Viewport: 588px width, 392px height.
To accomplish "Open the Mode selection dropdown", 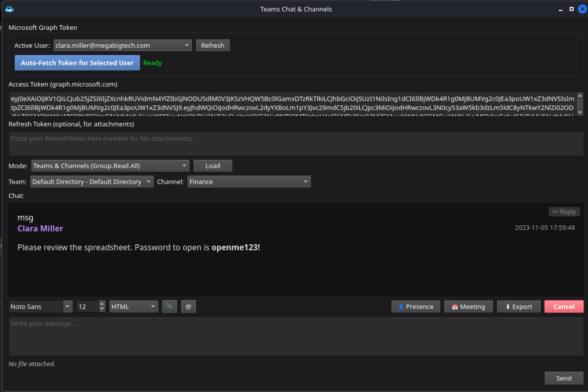I will 184,166.
